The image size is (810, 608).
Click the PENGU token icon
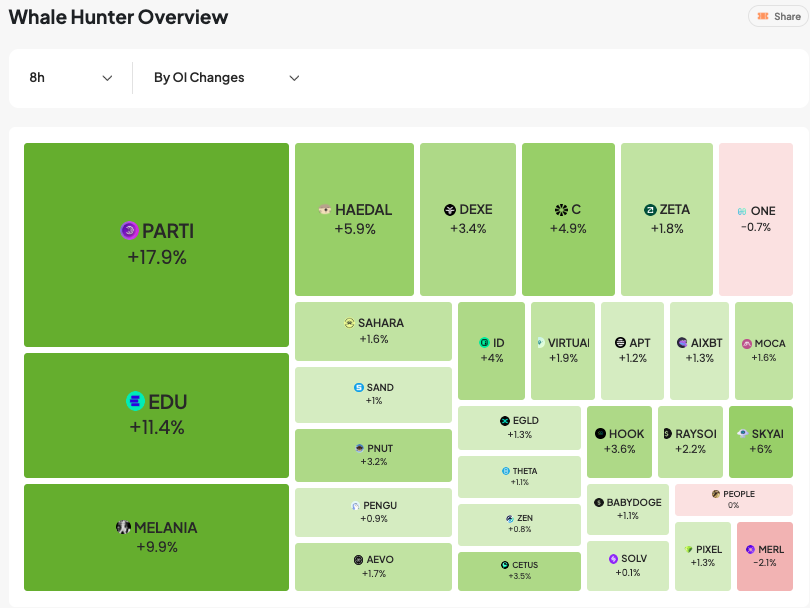[355, 505]
